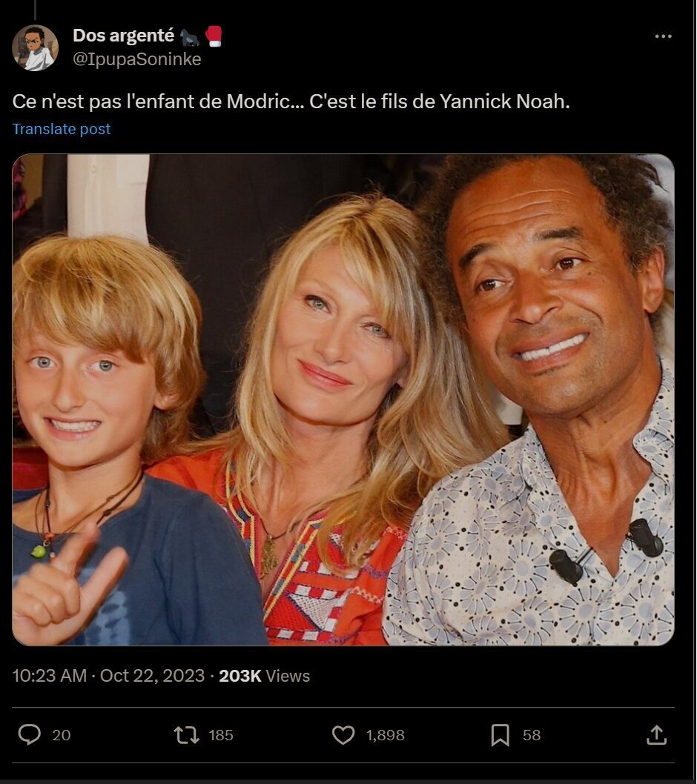This screenshot has height=784, width=697.
Task: Click the share upload icon
Action: click(656, 735)
